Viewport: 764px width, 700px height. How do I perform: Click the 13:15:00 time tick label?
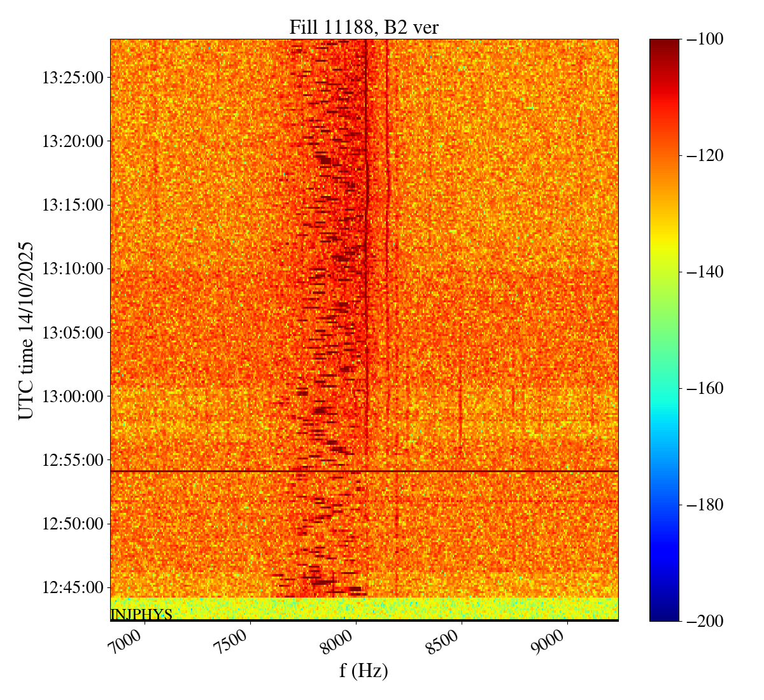coord(73,205)
